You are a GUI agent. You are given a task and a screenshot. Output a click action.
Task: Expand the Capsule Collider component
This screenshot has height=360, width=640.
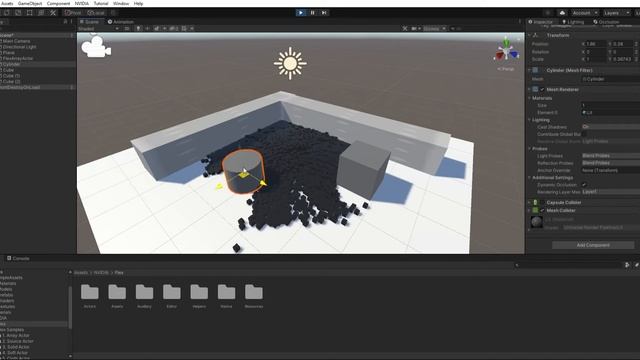coord(529,202)
